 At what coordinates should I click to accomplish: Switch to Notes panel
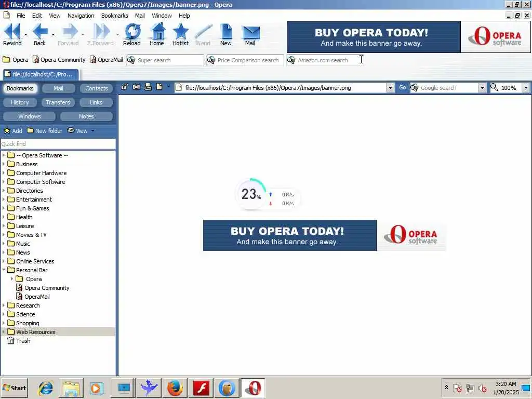86,116
